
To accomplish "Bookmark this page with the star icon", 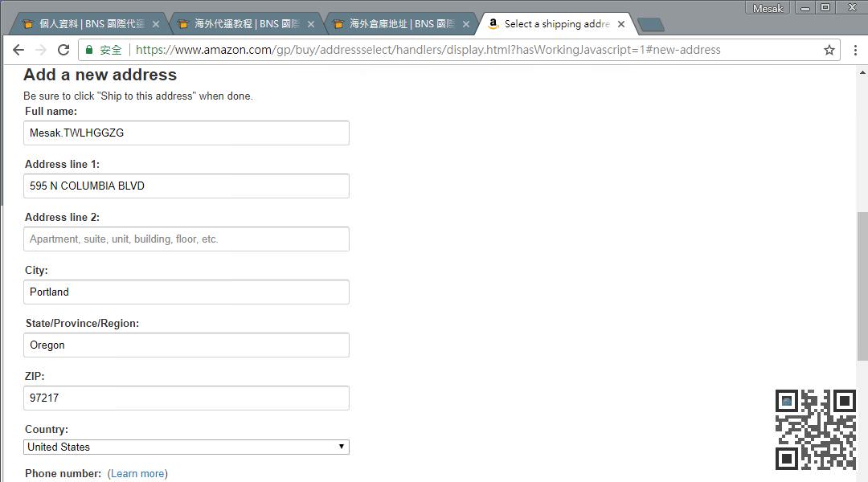I will 829,50.
